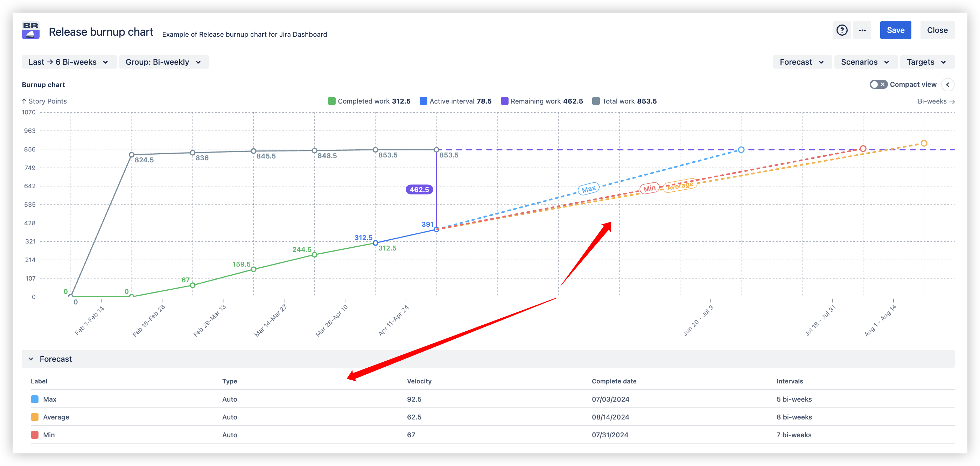Click the Average row orange color swatch
Image resolution: width=980 pixels, height=466 pixels.
(35, 417)
